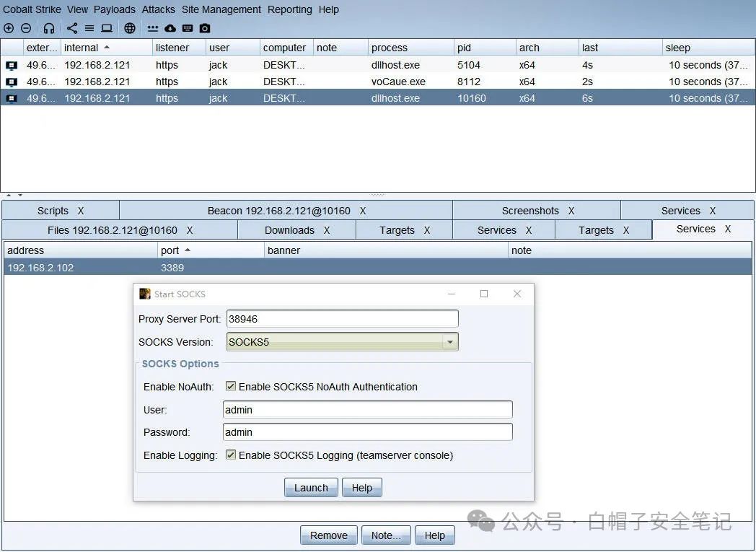Open screenshots via camera icon
The image size is (756, 552).
tap(205, 28)
